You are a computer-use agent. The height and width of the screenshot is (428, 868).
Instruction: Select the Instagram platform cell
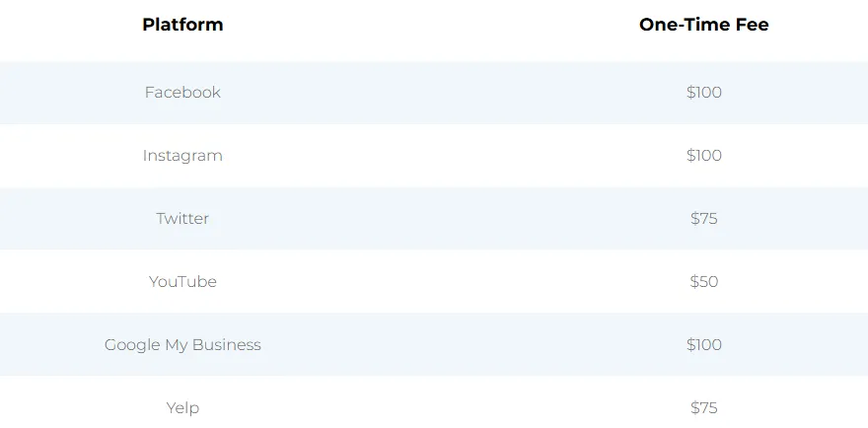(182, 156)
